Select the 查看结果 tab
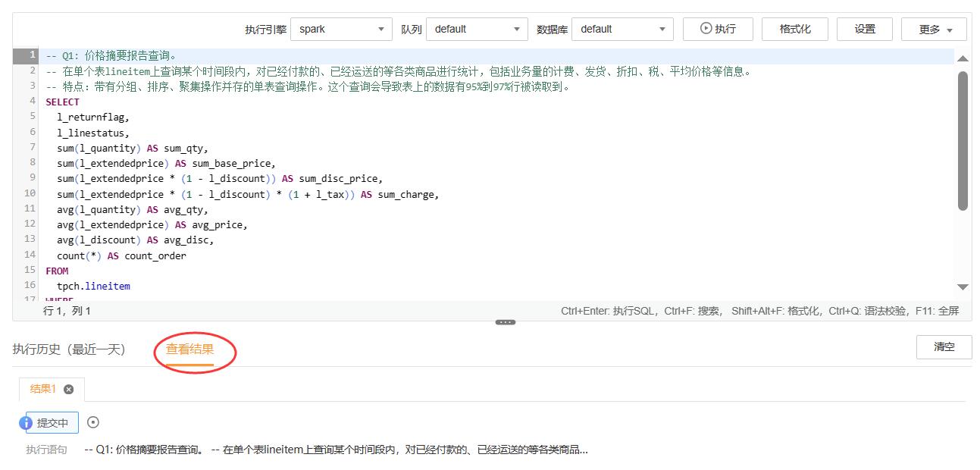Image resolution: width=980 pixels, height=470 pixels. (190, 349)
